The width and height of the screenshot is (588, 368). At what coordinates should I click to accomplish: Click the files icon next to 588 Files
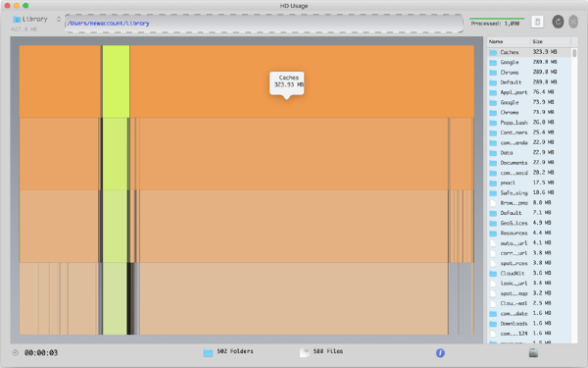point(304,352)
